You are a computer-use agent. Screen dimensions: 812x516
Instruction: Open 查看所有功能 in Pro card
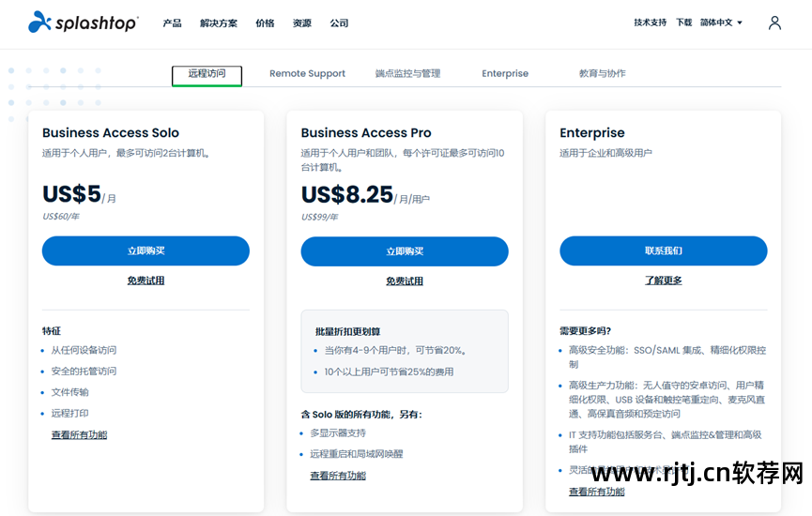[x=338, y=475]
